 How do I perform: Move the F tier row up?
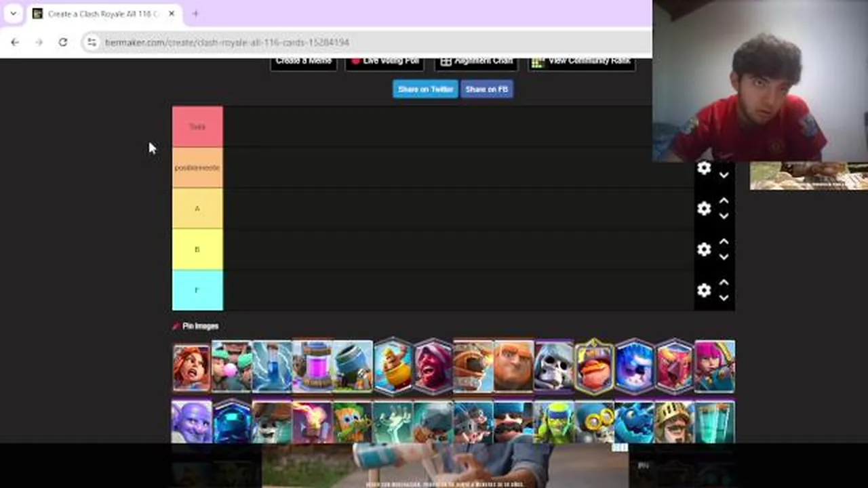click(x=724, y=283)
